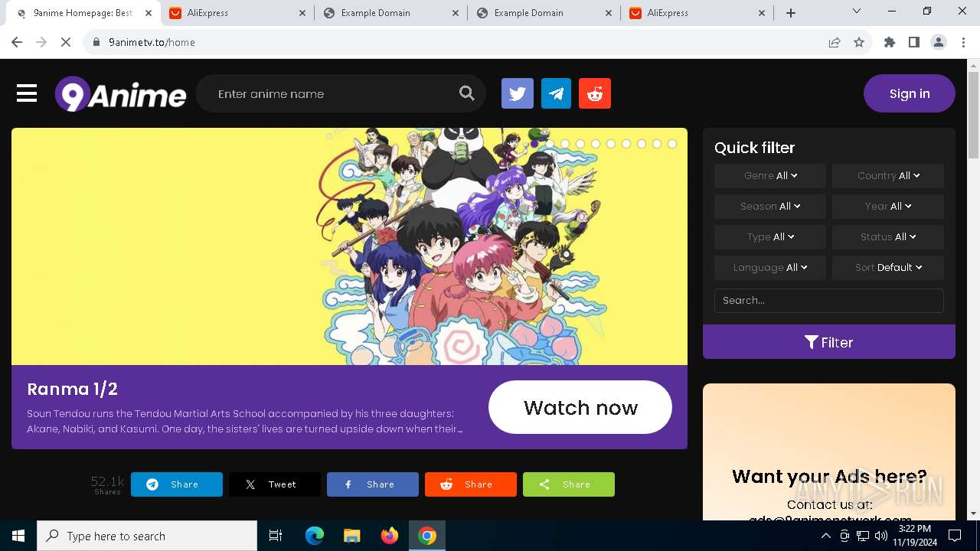Click the search magnifier icon

467,93
